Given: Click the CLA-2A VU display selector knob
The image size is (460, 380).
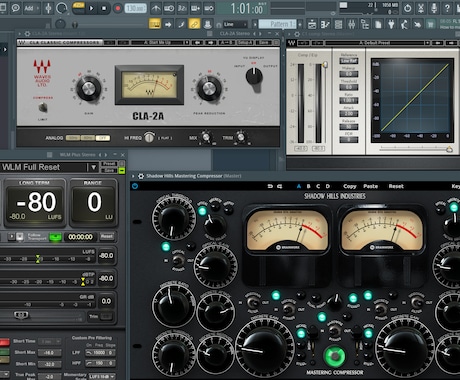Looking at the screenshot, I should pos(254,77).
